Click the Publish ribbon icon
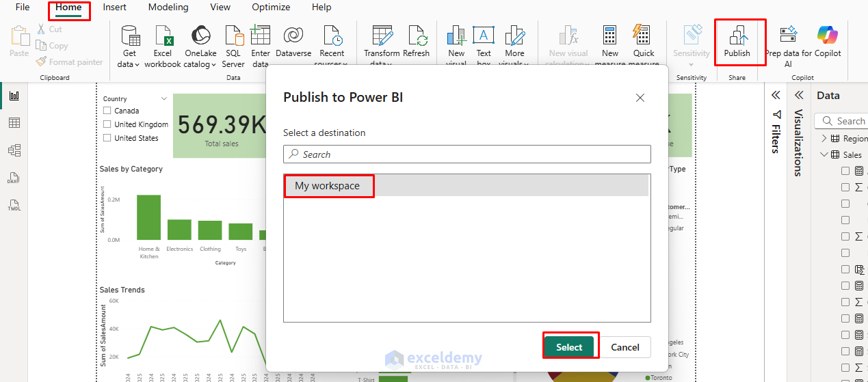The height and width of the screenshot is (382, 868). tap(737, 36)
